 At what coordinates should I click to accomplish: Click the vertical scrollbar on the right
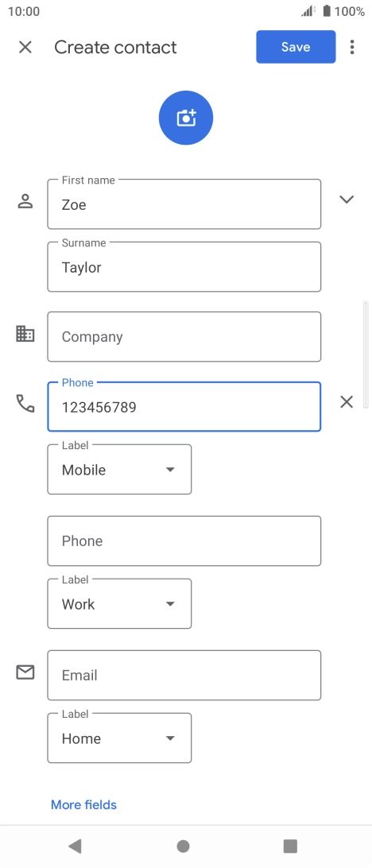coord(366,355)
